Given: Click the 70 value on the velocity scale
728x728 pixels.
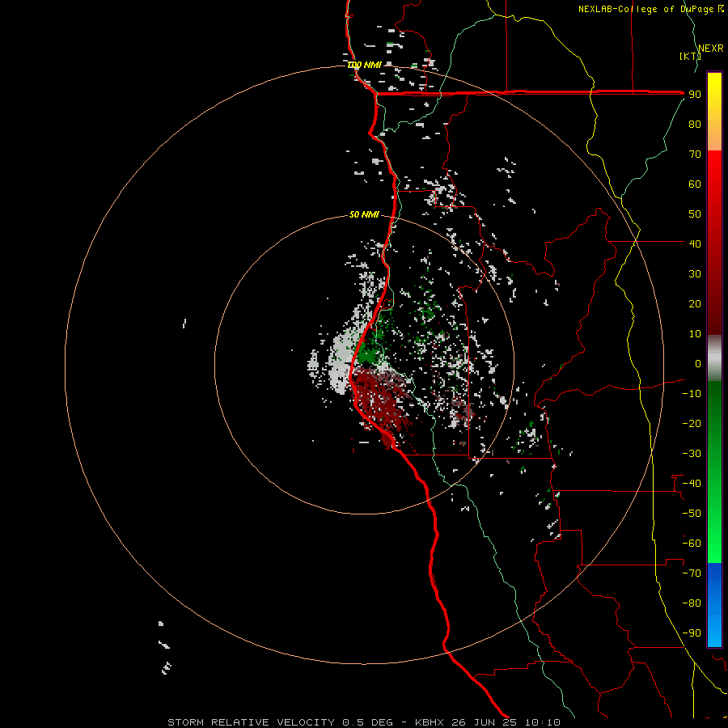Looking at the screenshot, I should click(695, 154).
